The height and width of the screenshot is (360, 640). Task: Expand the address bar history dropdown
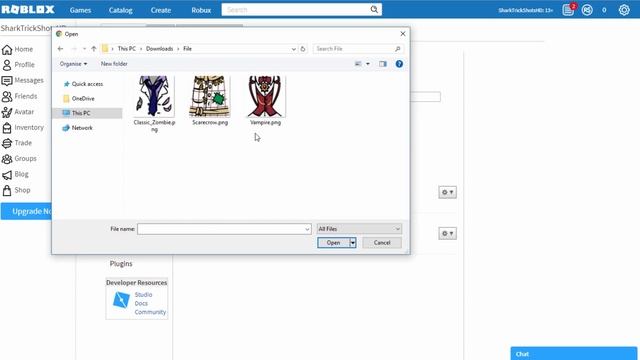293,49
